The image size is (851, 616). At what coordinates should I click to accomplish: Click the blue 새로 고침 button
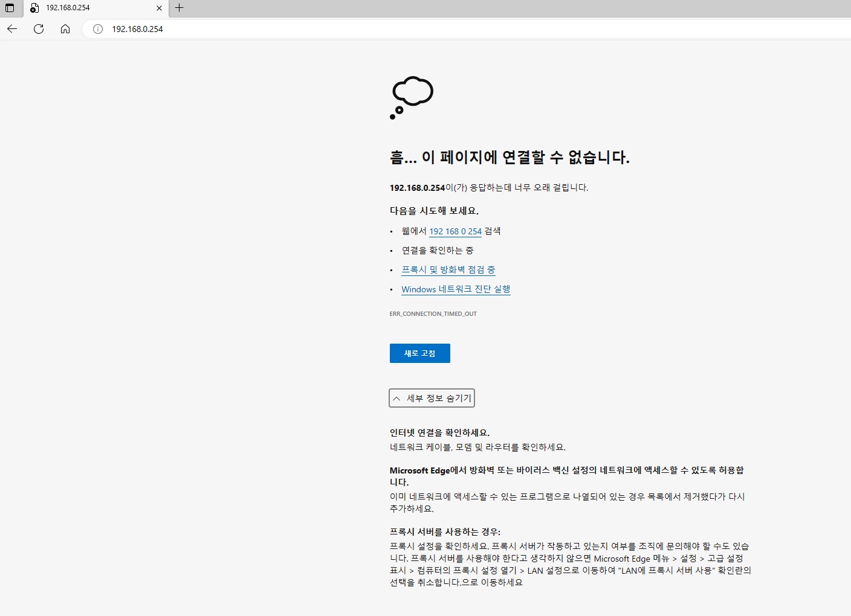(420, 353)
